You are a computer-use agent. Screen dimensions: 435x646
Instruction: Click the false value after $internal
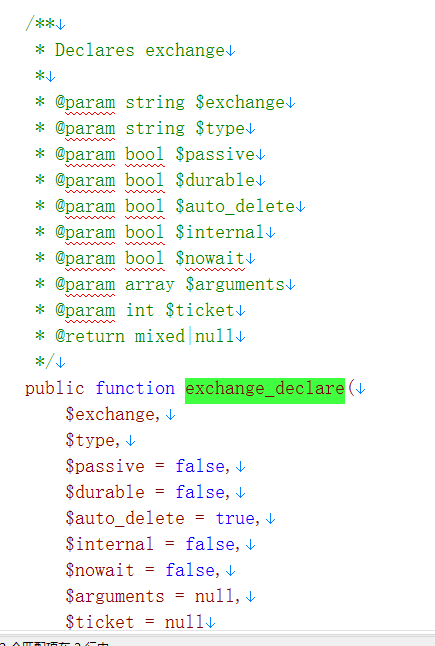click(210, 544)
